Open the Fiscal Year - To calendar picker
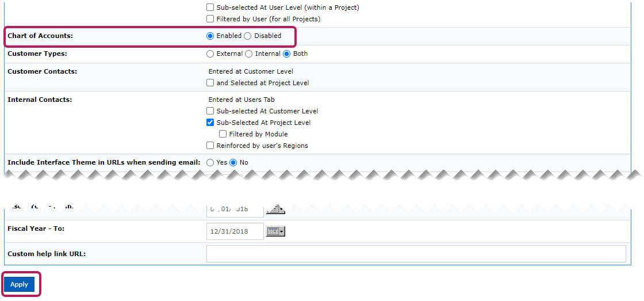 point(276,231)
